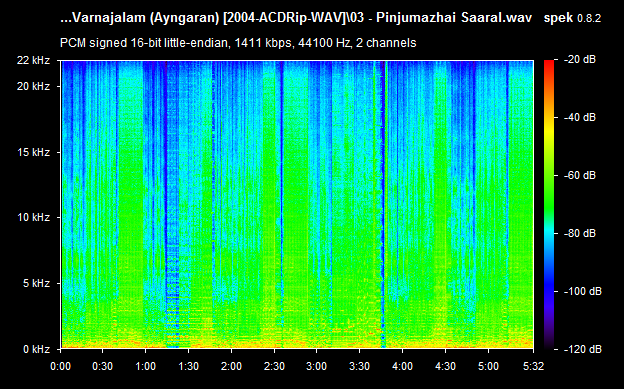Screen dimensions: 624x389
Task: Click the 20 kHz frequency label
Action: (x=33, y=86)
